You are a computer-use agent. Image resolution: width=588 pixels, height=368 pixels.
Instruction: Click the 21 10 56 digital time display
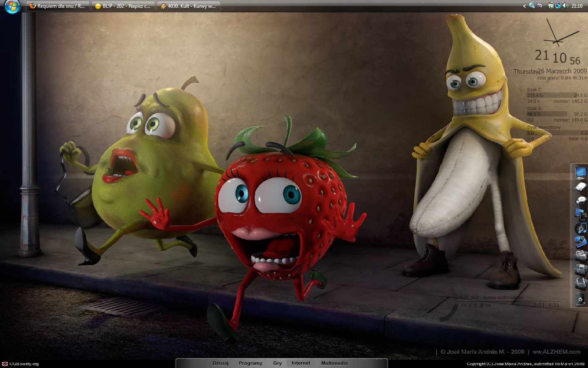tap(558, 57)
